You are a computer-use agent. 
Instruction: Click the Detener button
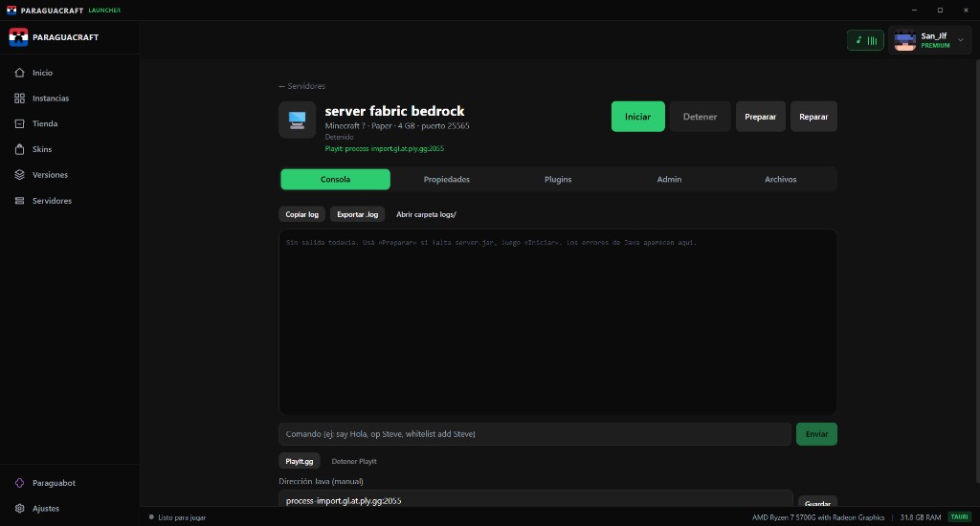pyautogui.click(x=700, y=117)
